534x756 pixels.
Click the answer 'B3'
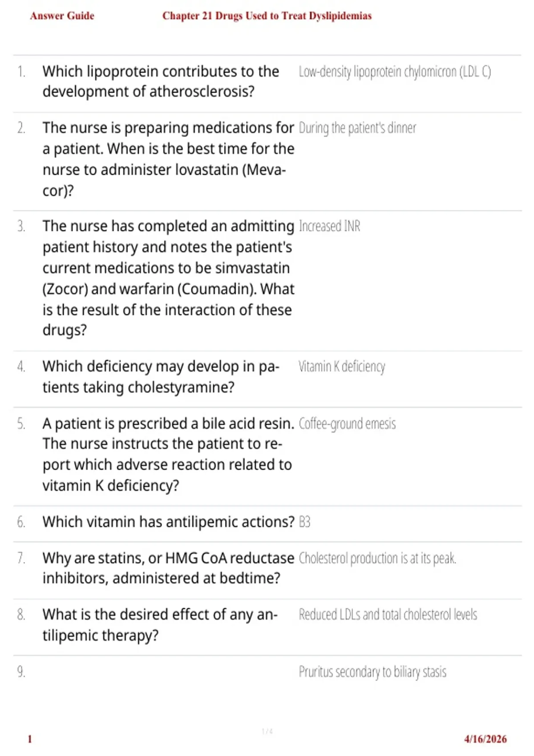304,522
